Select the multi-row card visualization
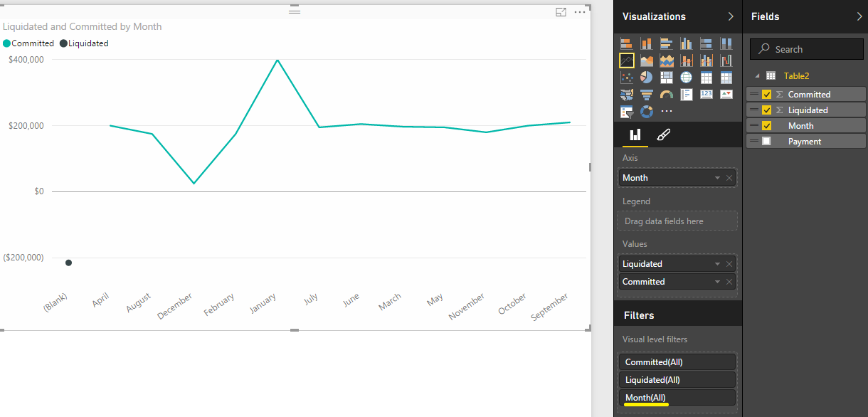Image resolution: width=868 pixels, height=417 pixels. coord(687,95)
